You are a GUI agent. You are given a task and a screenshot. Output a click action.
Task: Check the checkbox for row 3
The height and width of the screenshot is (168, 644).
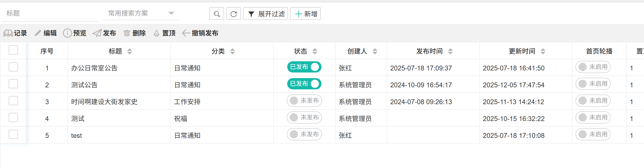[13, 101]
